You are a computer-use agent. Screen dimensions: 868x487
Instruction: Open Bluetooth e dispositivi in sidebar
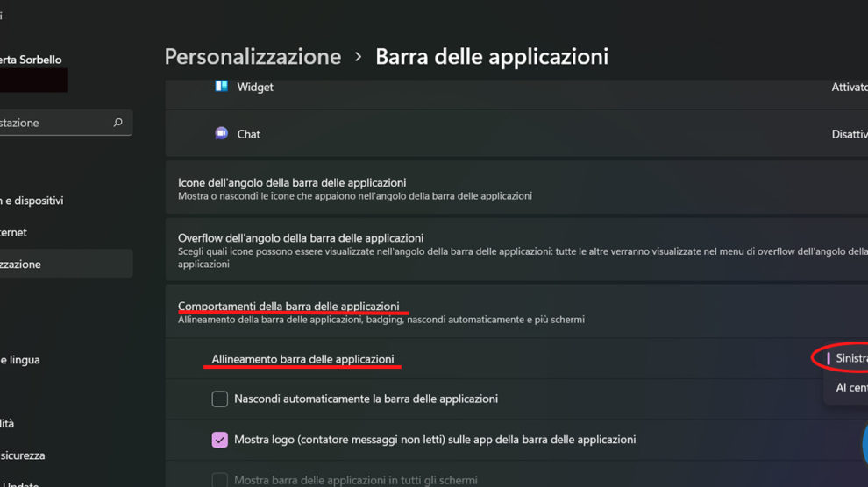tap(33, 201)
